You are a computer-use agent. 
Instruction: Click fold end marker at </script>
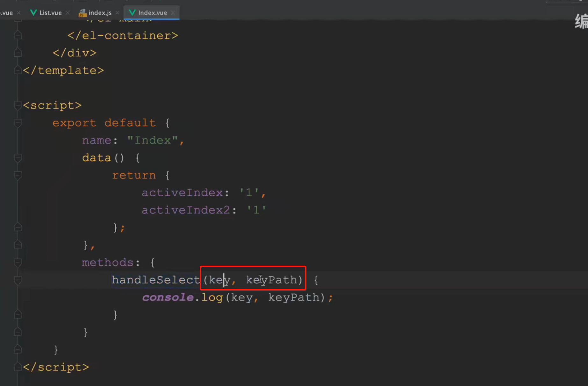point(18,367)
